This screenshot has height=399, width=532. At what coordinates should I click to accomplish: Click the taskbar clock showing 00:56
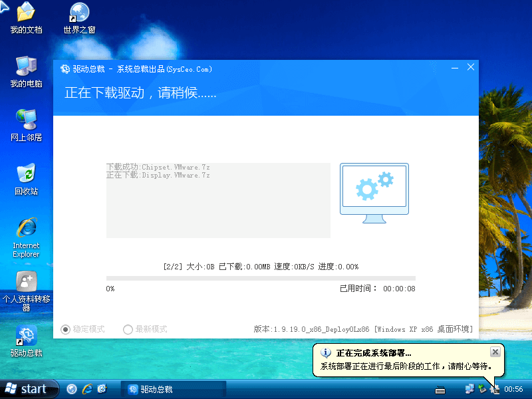513,389
